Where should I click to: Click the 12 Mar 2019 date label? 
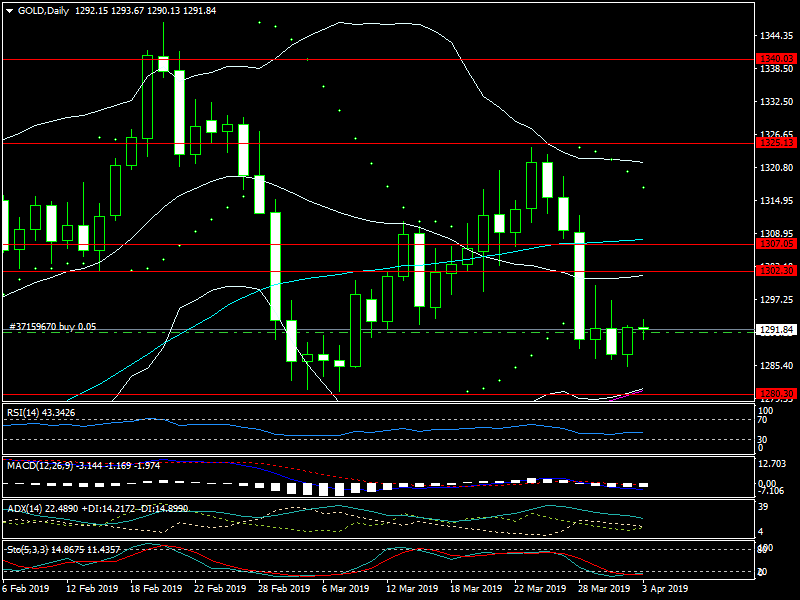point(412,589)
